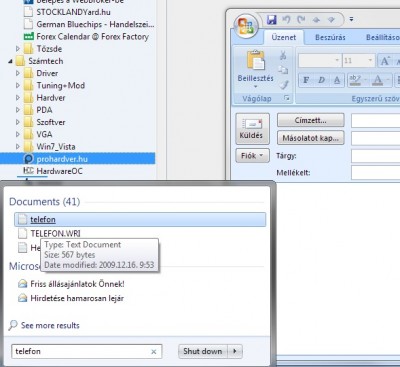Click the Címzett... button
The image size is (400, 367).
310,120
